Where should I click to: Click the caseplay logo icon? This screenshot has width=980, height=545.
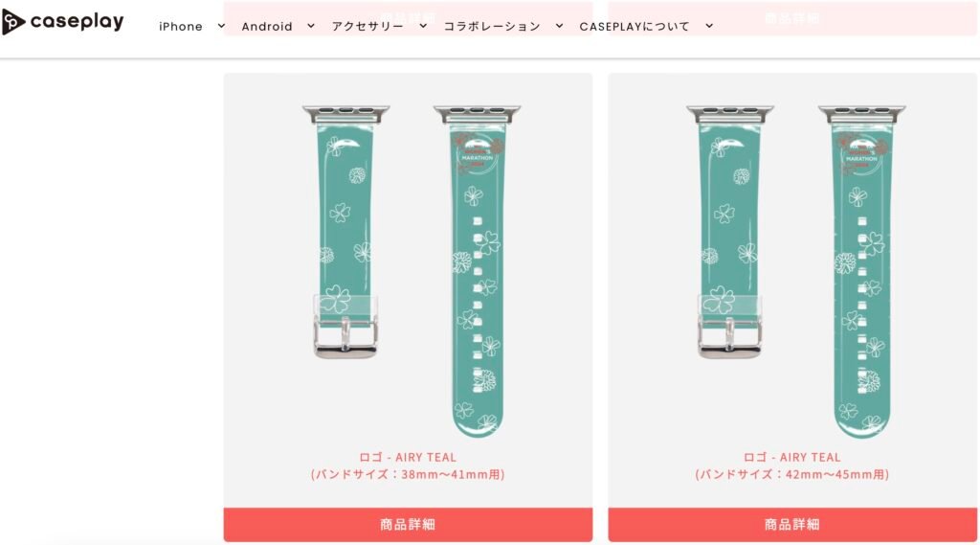click(x=13, y=23)
